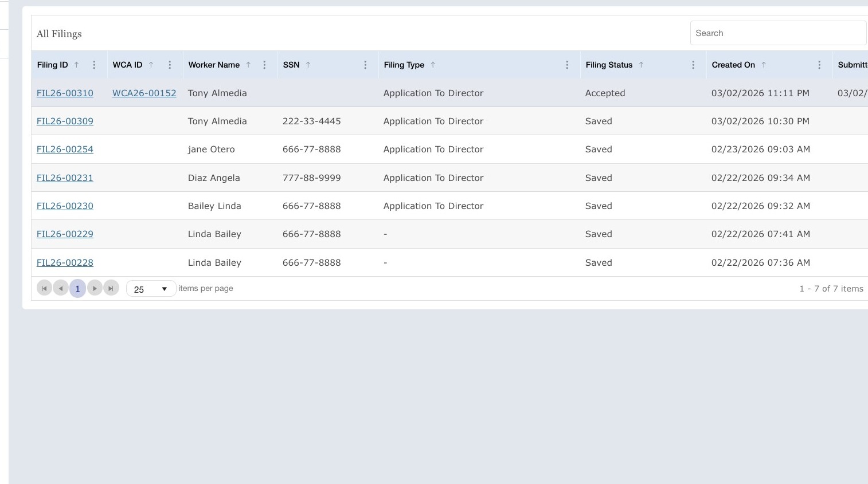Viewport: 868px width, 484px height.
Task: Click the Search filings field
Action: [x=778, y=33]
